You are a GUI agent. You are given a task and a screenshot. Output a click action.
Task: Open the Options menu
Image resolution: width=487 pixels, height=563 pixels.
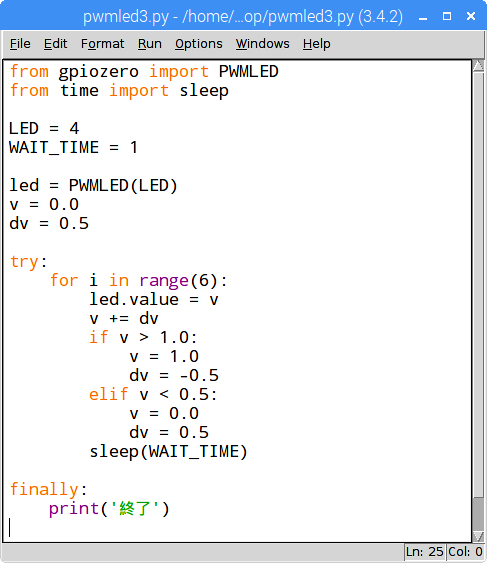coord(199,44)
